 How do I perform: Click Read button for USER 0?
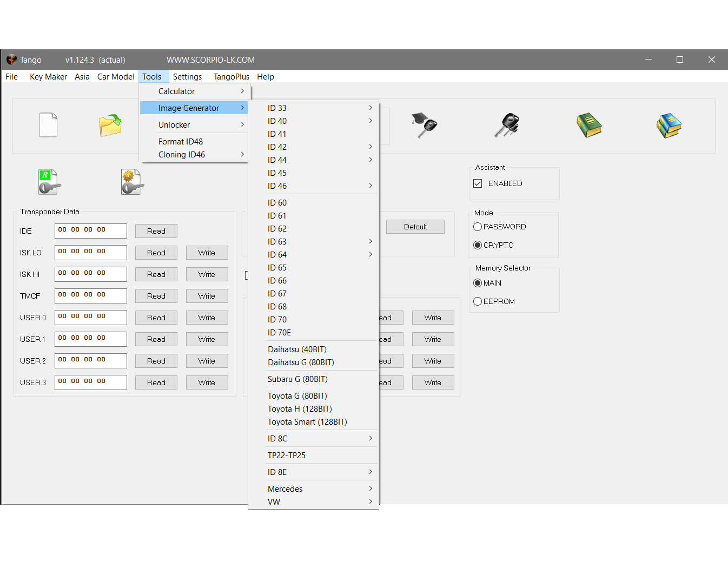[x=156, y=318]
